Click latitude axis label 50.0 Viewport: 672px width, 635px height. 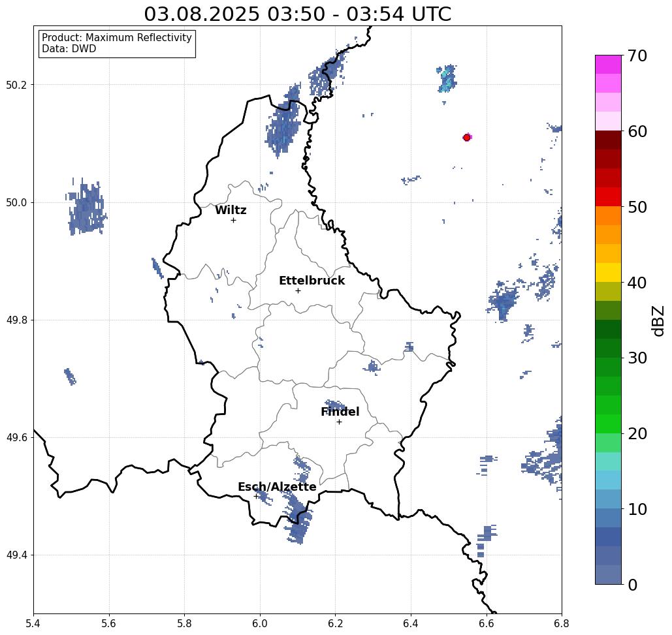pyautogui.click(x=16, y=202)
